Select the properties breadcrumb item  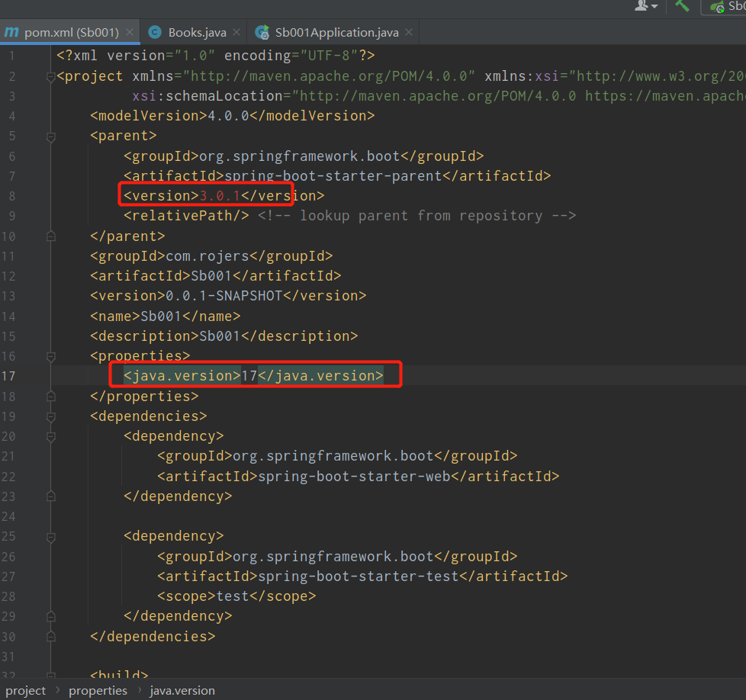[x=98, y=691]
